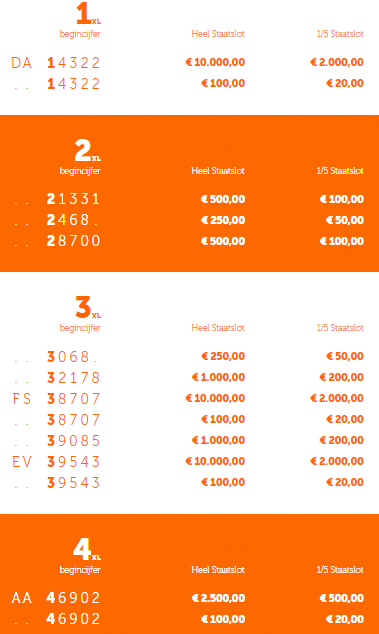Click the large 2 XL begincijfer heading
The width and height of the screenshot is (379, 634).
[87, 151]
